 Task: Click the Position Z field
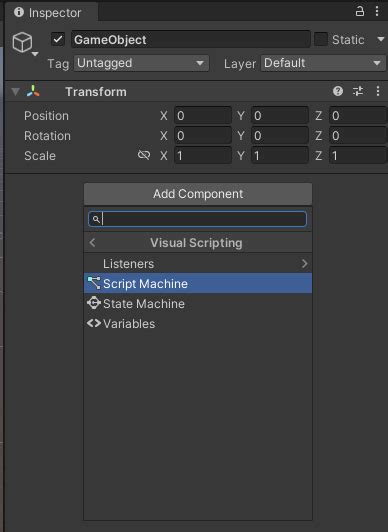[x=358, y=116]
